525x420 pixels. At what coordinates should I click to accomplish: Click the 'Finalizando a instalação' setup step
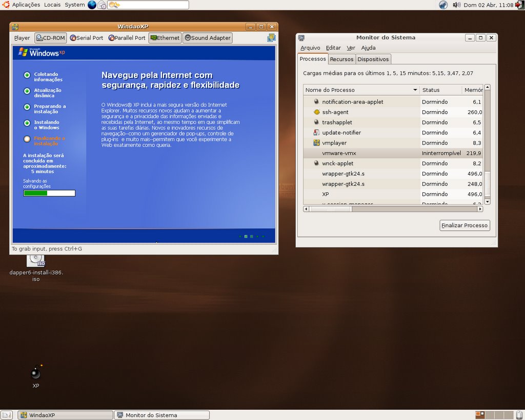point(49,141)
